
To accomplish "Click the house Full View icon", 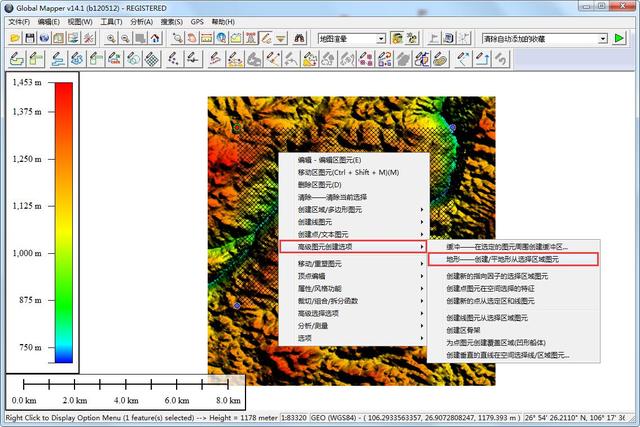I will click(155, 38).
